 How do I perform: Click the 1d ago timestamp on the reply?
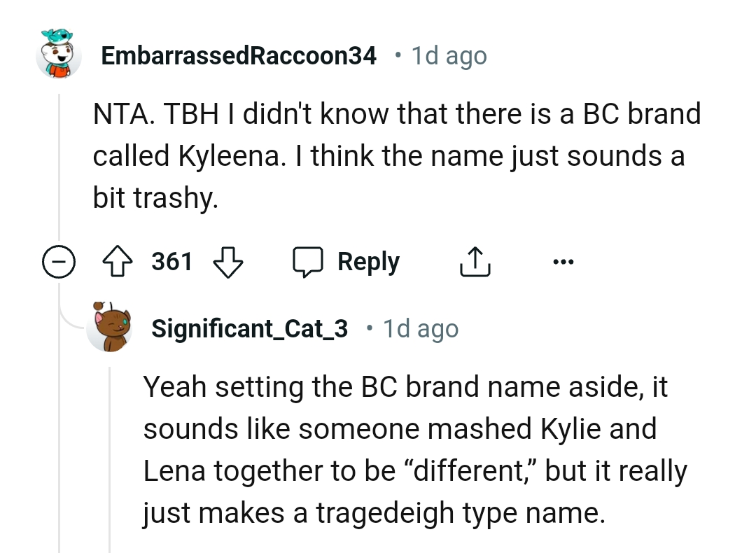tap(421, 328)
